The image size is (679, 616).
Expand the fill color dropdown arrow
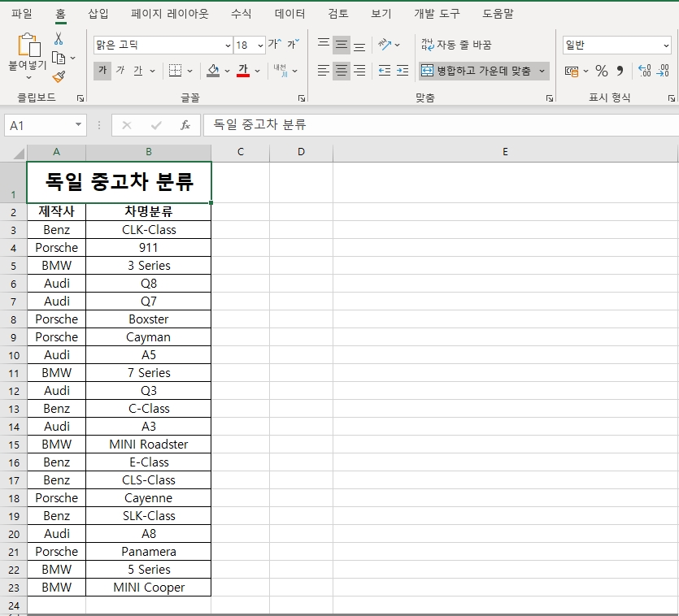[227, 71]
